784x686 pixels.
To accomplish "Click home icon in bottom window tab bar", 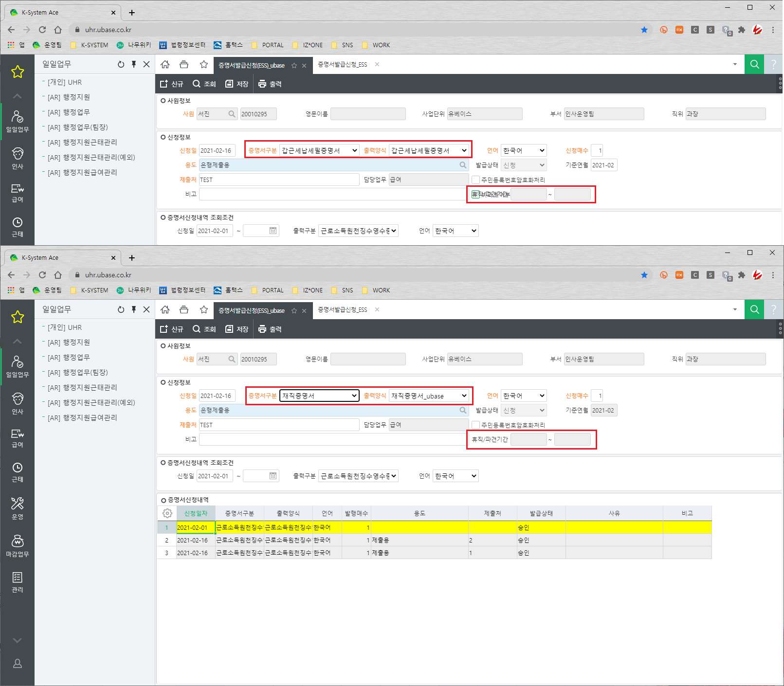I will pyautogui.click(x=165, y=309).
